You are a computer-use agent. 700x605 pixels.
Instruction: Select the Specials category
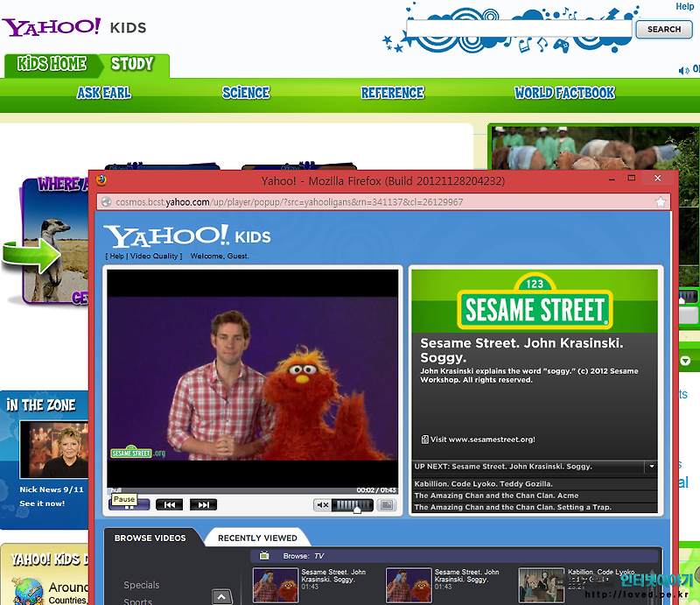(x=141, y=585)
